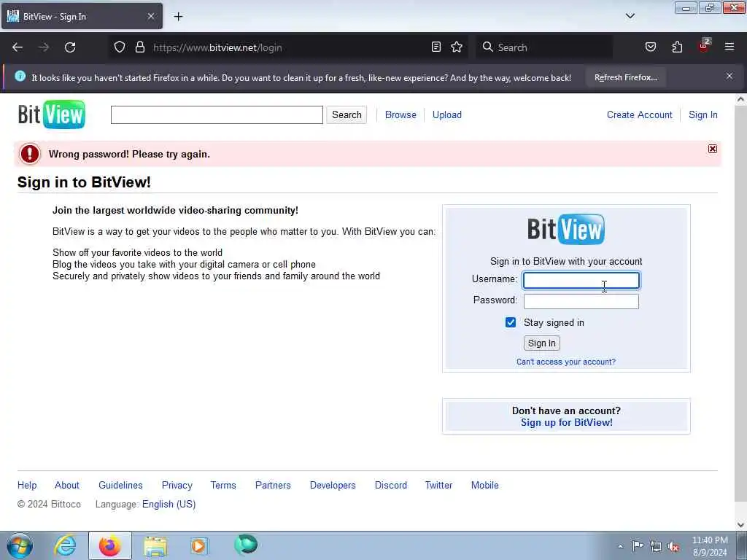
Task: Open the Mobile footer link
Action: (x=484, y=485)
